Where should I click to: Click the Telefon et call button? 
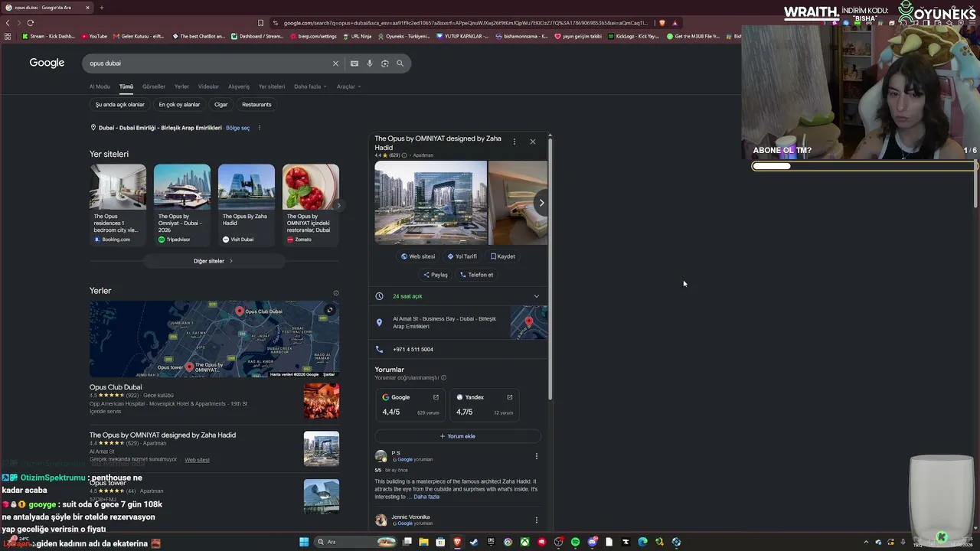[x=476, y=275]
